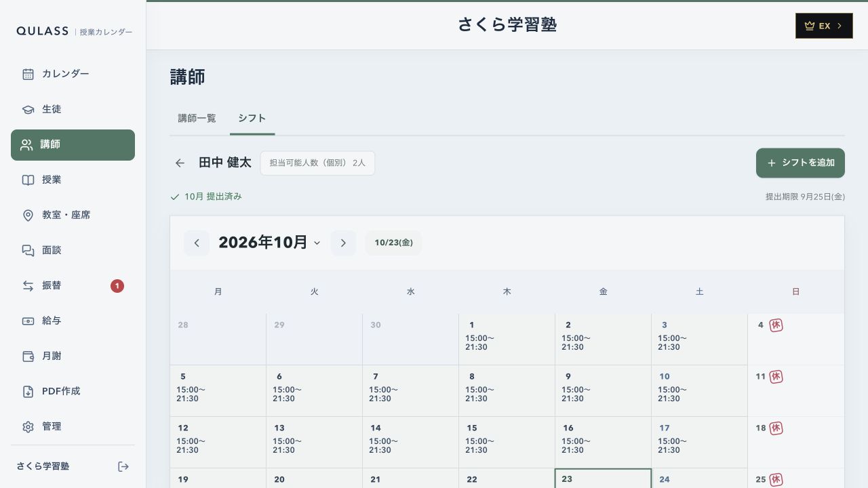Viewport: 868px width, 488px height.
Task: Open 管理 settings page
Action: click(73, 426)
